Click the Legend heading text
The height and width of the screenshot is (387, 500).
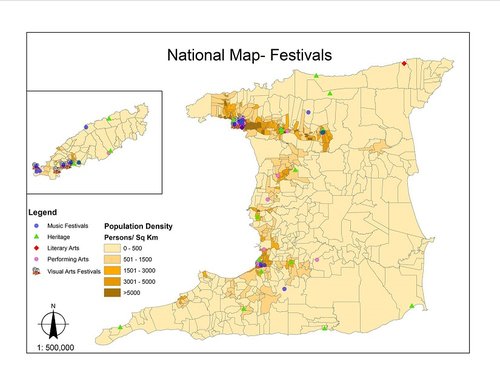42,212
